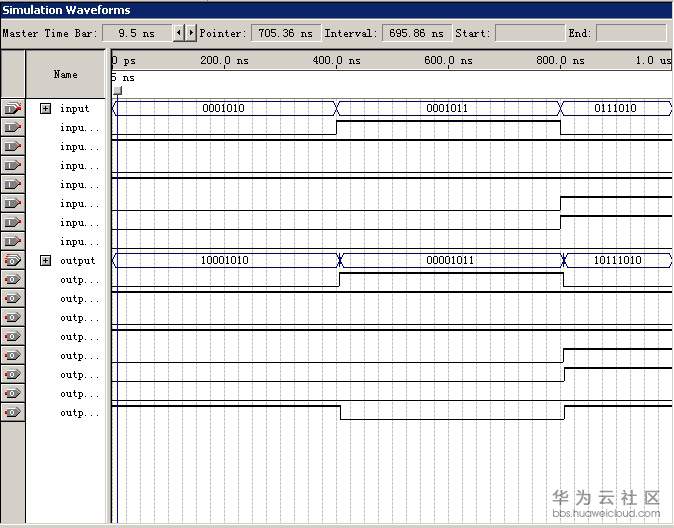Click the 400.0 ns mark on the time ruler
Viewport: 674px width, 528px height.
(337, 61)
